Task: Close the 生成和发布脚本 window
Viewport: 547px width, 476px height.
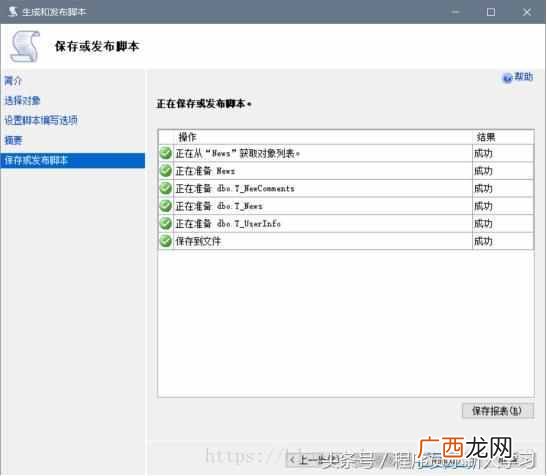Action: tap(527, 12)
